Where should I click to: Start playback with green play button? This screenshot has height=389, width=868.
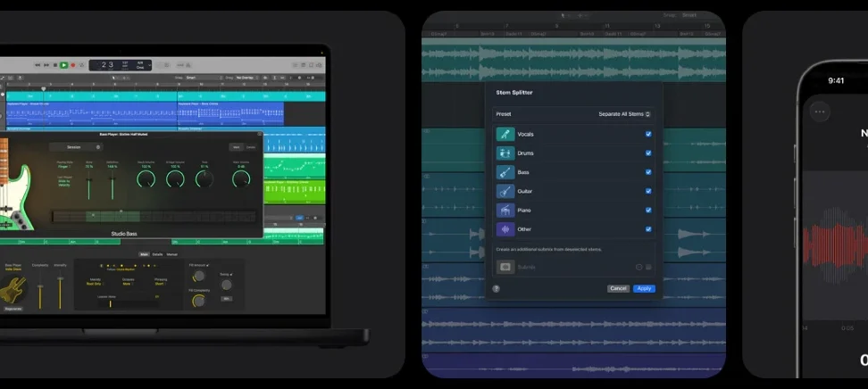63,65
